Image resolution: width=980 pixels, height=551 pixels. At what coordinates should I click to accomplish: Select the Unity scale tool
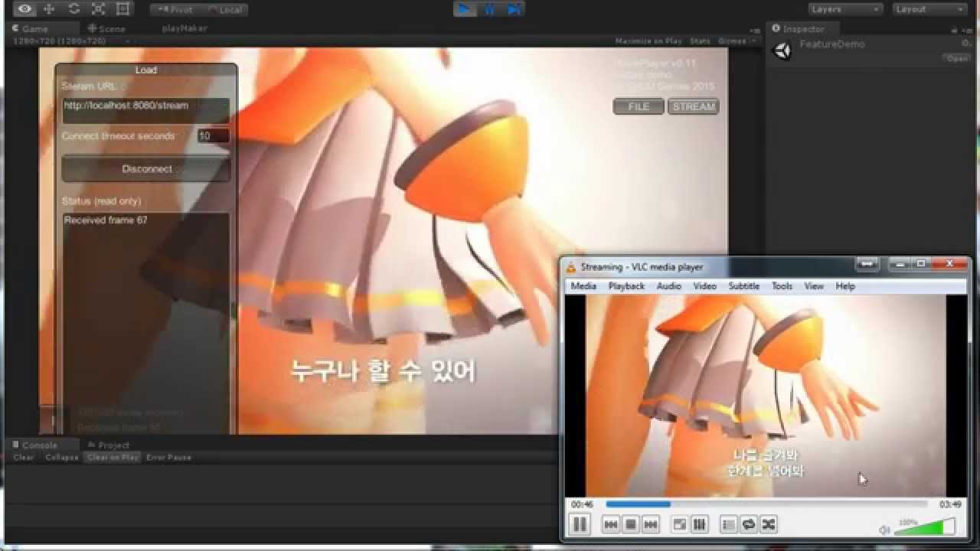(x=99, y=8)
